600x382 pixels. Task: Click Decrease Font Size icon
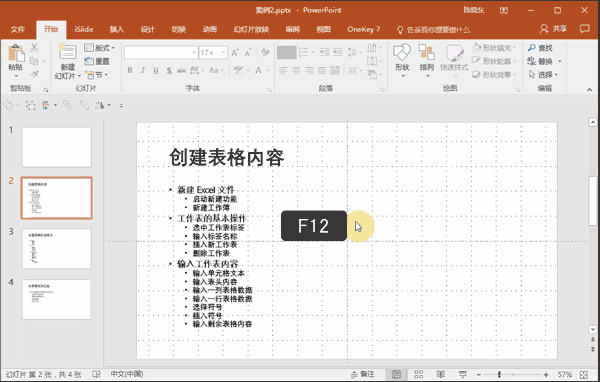point(248,52)
